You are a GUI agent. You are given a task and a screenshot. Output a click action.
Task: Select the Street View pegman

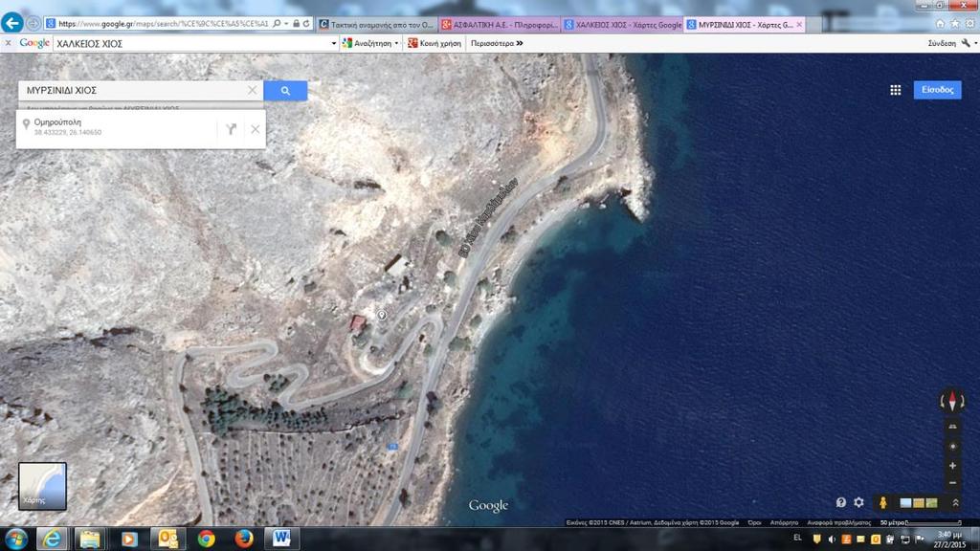click(x=883, y=501)
